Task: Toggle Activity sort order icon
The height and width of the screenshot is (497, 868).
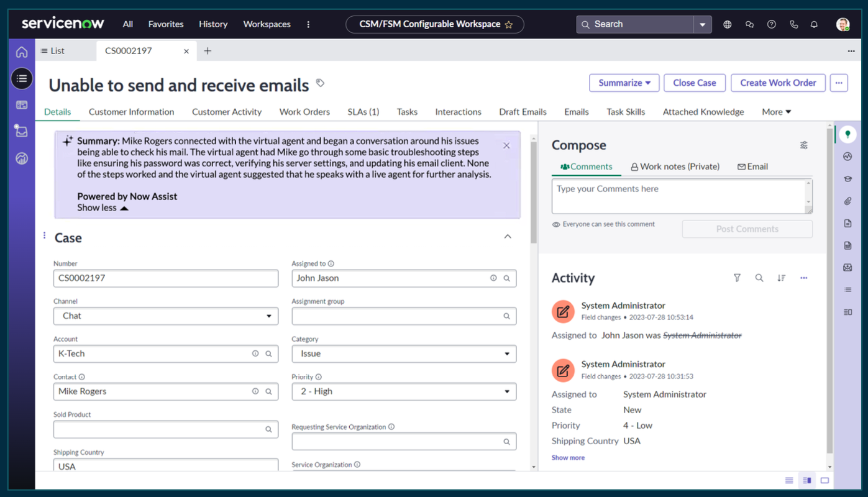Action: coord(781,278)
